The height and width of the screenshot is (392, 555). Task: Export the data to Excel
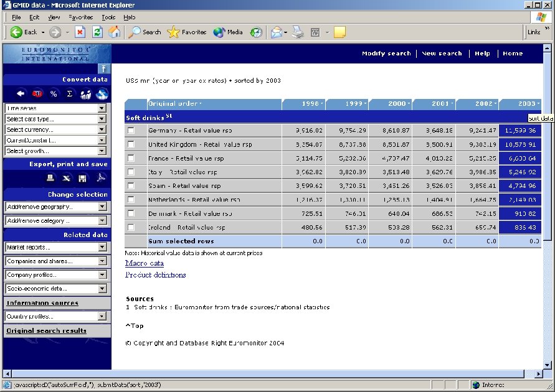[x=66, y=178]
